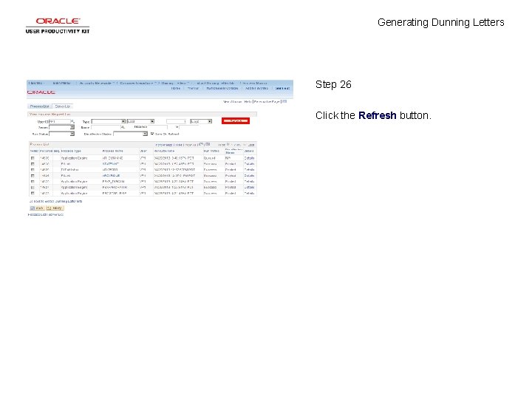Click the Customer Interactions breadcrumb

coord(137,83)
